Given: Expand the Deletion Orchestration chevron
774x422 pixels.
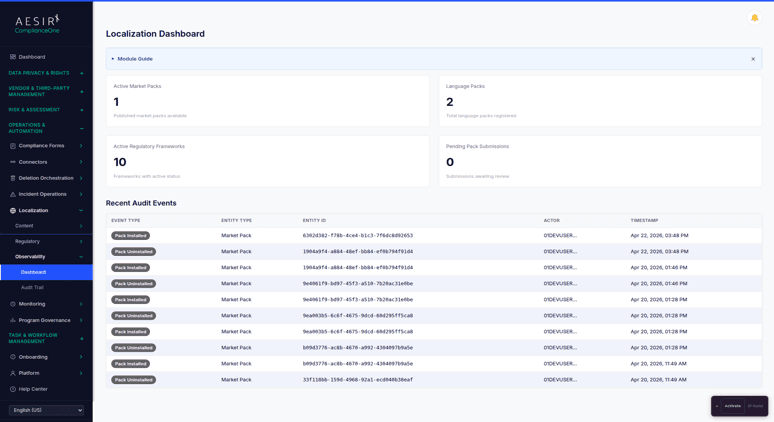Looking at the screenshot, I should 81,178.
